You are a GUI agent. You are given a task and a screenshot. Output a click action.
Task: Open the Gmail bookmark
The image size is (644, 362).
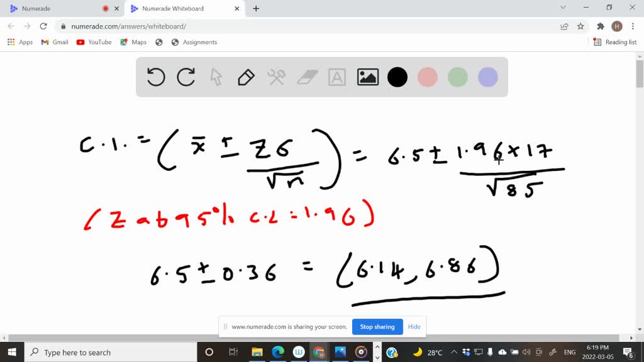[55, 42]
